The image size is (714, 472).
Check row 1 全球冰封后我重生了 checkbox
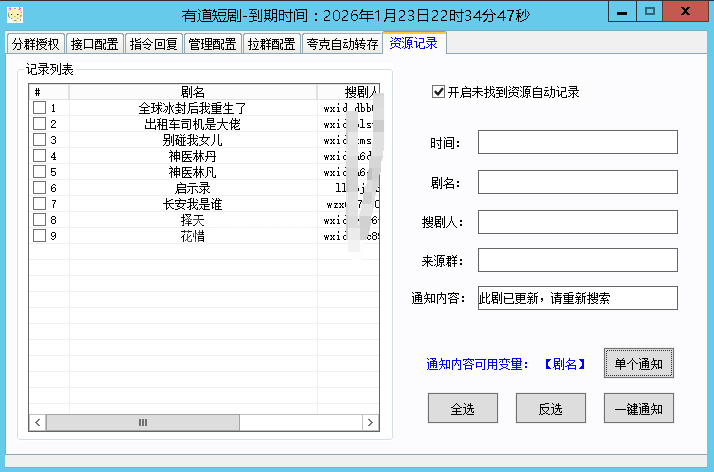(x=40, y=108)
